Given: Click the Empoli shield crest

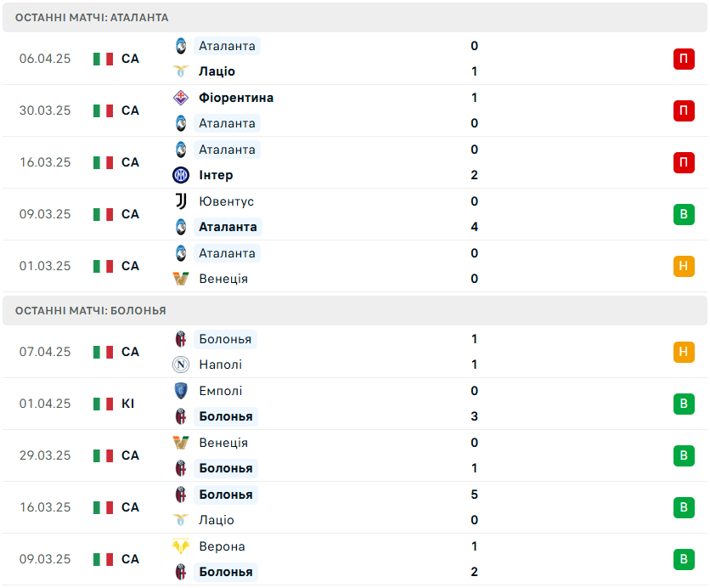Looking at the screenshot, I should (x=181, y=391).
